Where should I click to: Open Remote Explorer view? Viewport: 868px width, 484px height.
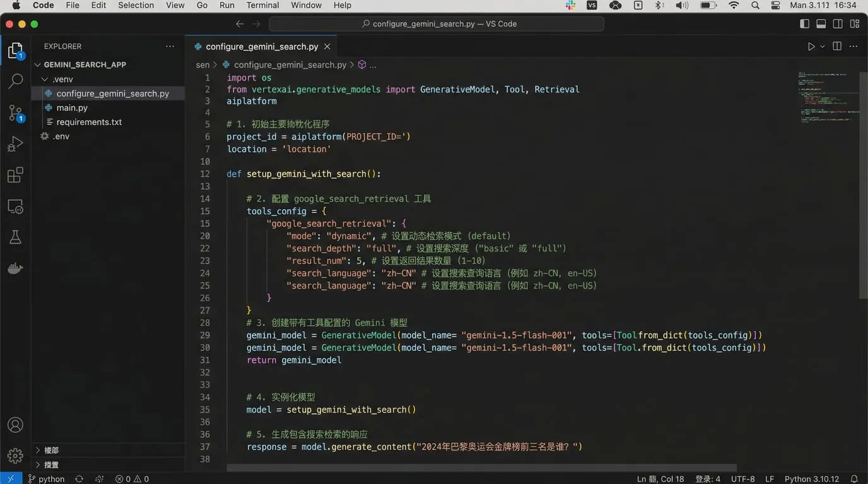point(16,206)
